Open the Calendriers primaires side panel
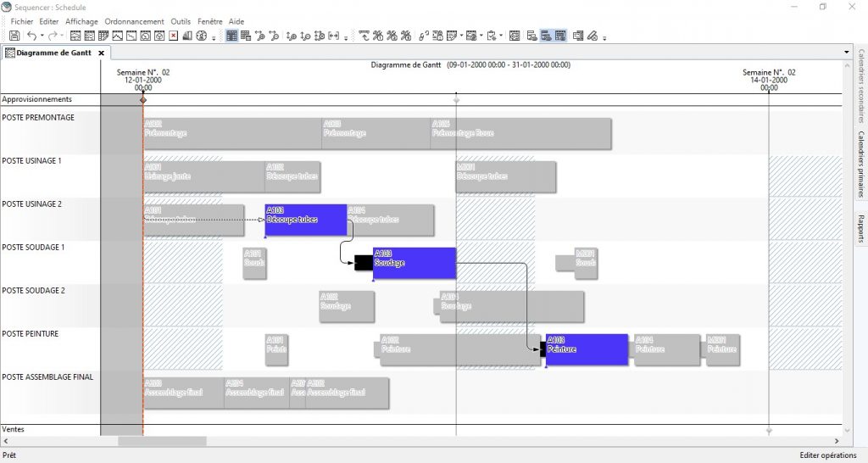 (x=861, y=165)
